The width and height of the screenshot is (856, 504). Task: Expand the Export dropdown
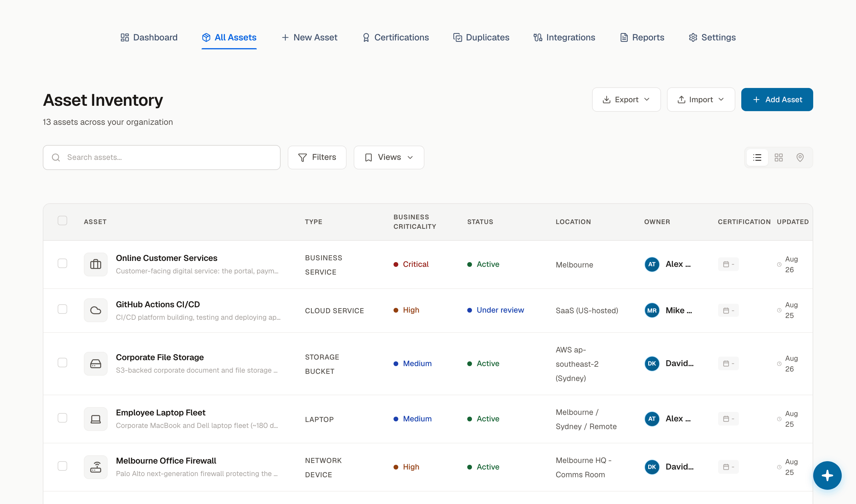click(x=626, y=100)
